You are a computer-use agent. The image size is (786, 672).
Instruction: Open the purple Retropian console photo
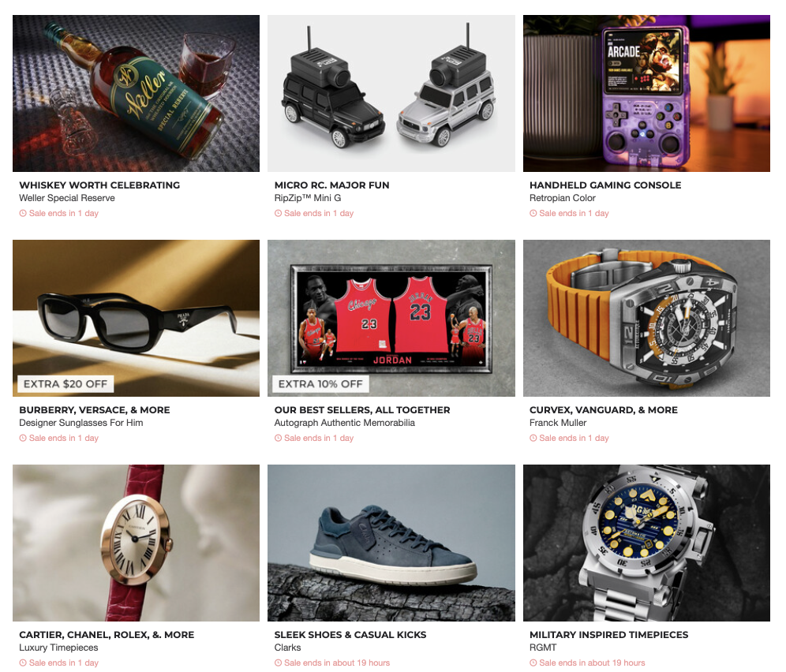[x=646, y=93]
